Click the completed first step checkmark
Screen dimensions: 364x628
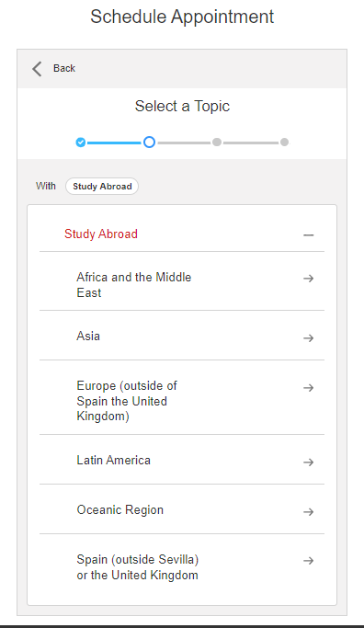click(x=81, y=143)
